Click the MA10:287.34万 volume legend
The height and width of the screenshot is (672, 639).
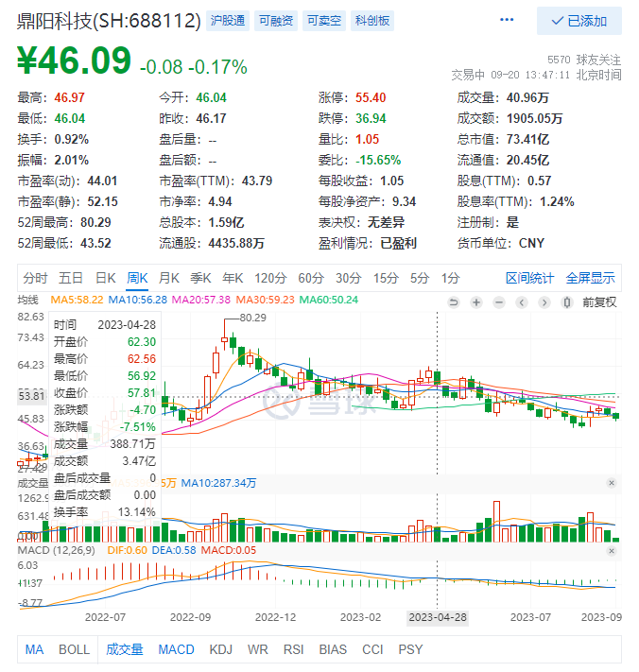[x=218, y=483]
